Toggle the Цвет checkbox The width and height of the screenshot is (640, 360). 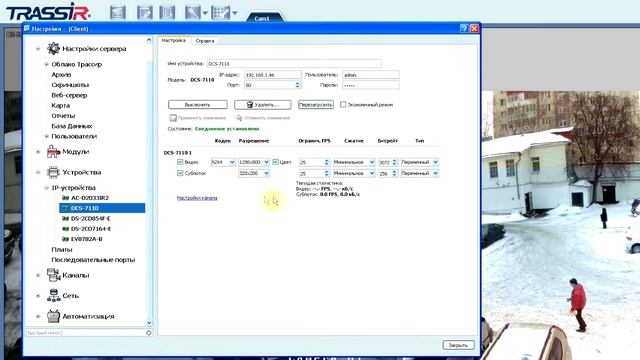tap(276, 162)
